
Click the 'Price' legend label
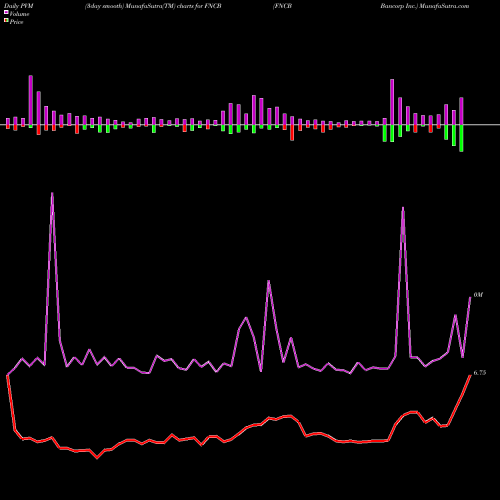pos(16,22)
